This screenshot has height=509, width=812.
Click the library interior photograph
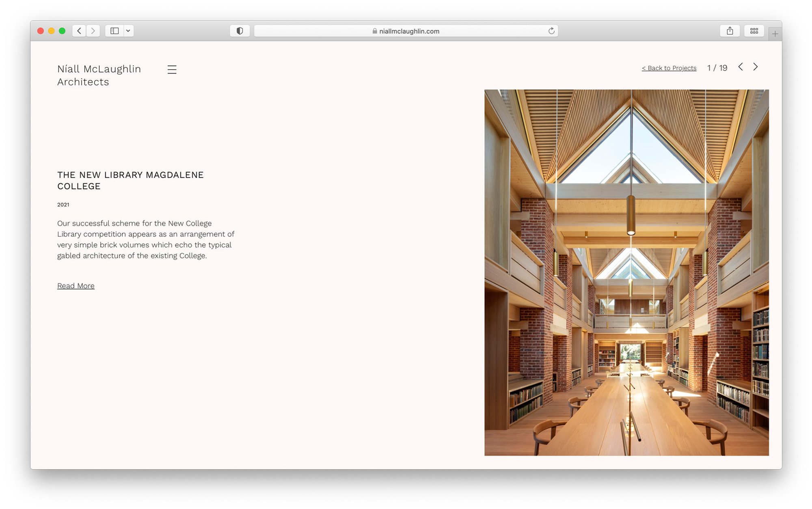tap(626, 272)
